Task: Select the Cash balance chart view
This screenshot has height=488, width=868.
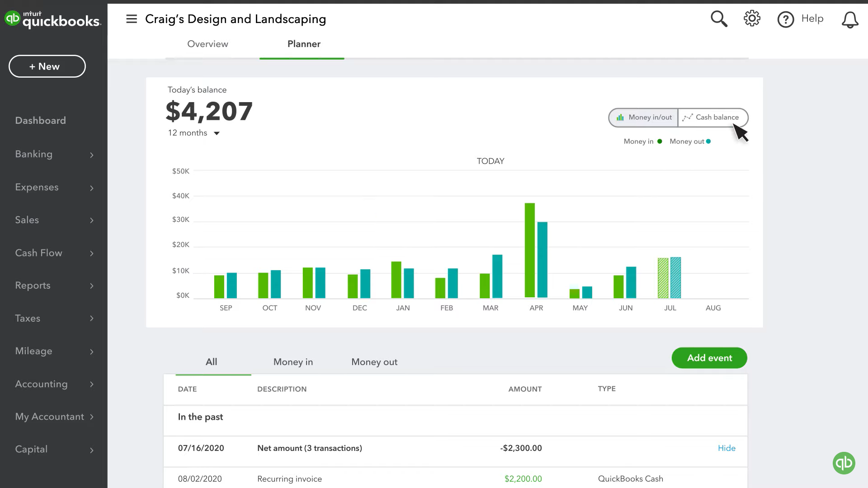Action: 712,117
